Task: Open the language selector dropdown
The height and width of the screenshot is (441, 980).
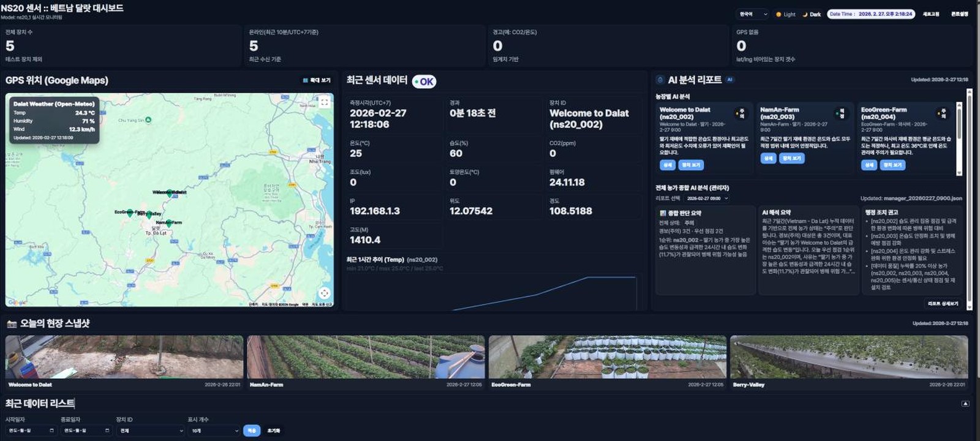Action: [x=753, y=14]
